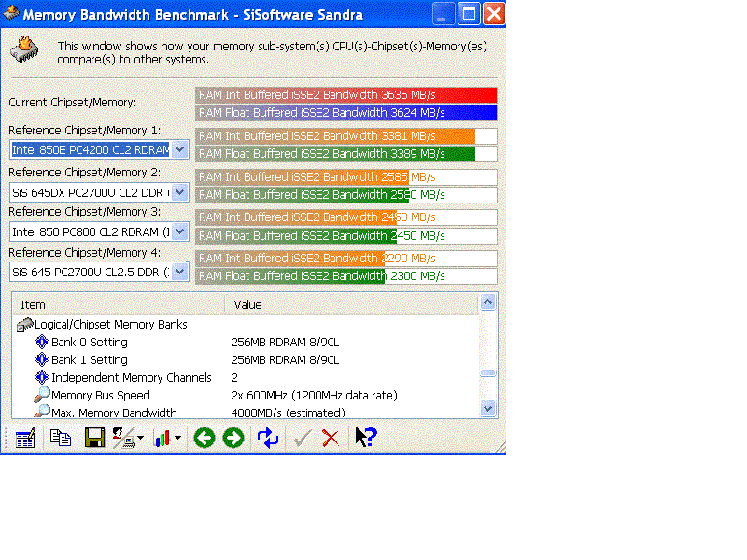The height and width of the screenshot is (560, 747).
Task: Select the Memory Bus Speed row
Action: tap(246, 395)
